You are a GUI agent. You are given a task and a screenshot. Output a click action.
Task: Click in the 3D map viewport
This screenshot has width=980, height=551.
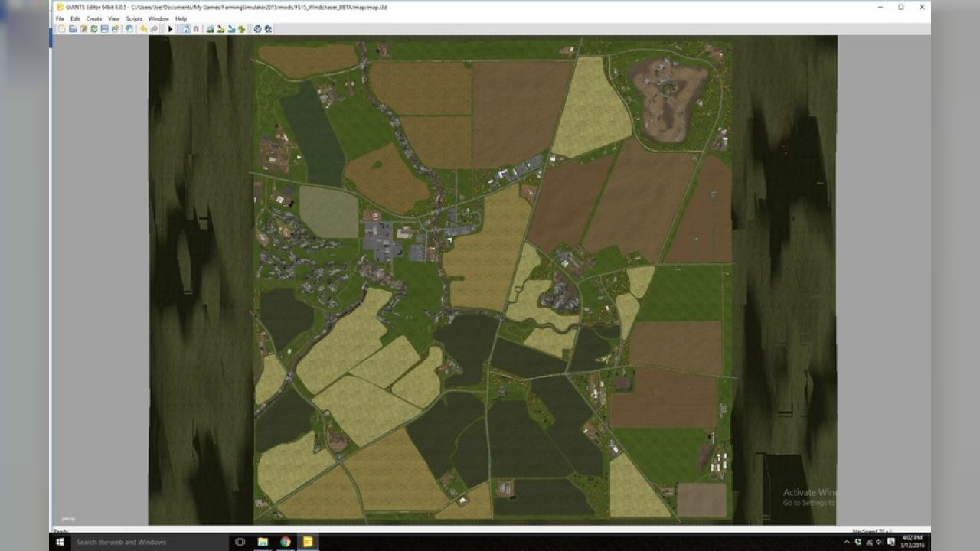(x=492, y=279)
